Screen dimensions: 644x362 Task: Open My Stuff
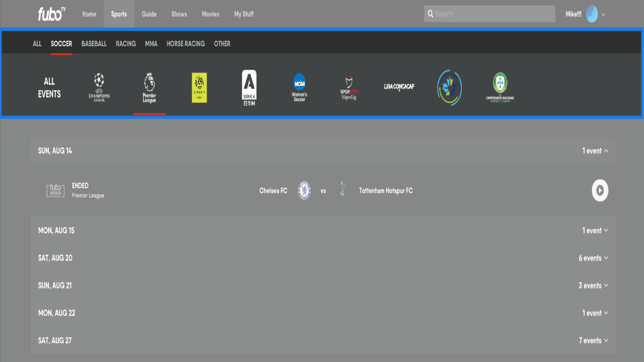click(x=244, y=14)
